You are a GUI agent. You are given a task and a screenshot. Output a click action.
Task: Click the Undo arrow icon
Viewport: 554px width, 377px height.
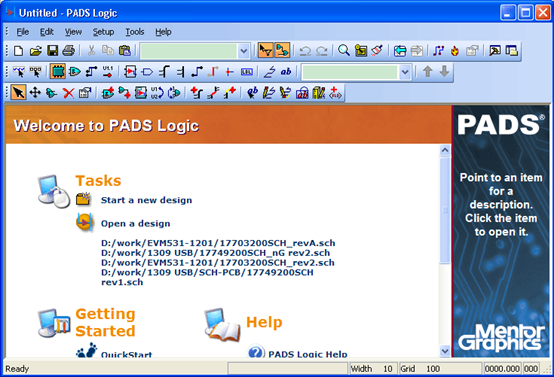[x=305, y=51]
